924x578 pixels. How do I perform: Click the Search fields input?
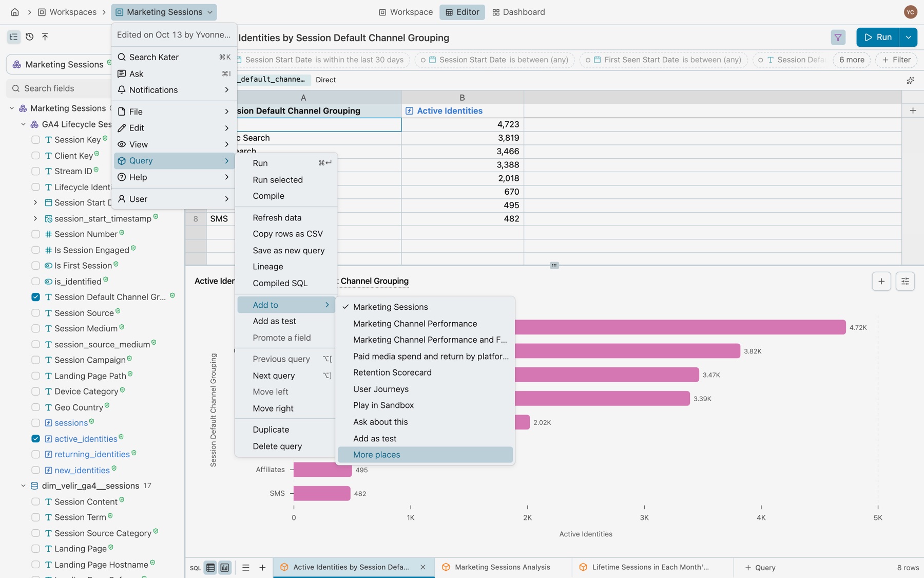[59, 88]
